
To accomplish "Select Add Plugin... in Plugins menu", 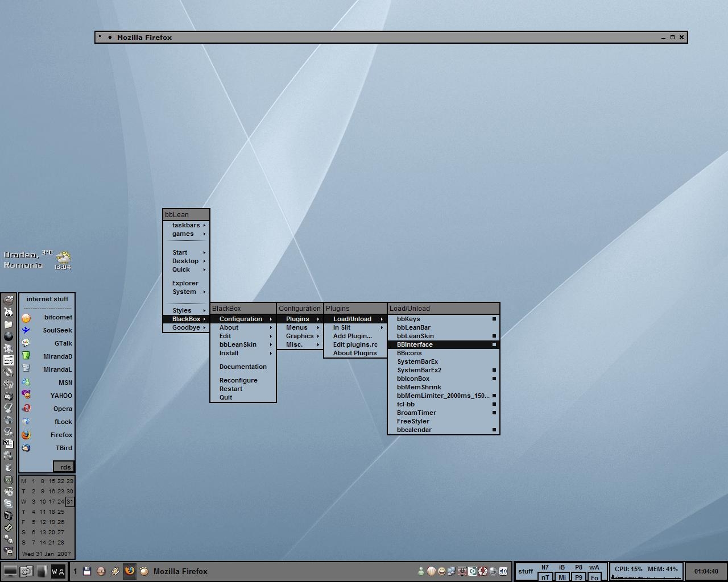I will pyautogui.click(x=355, y=336).
